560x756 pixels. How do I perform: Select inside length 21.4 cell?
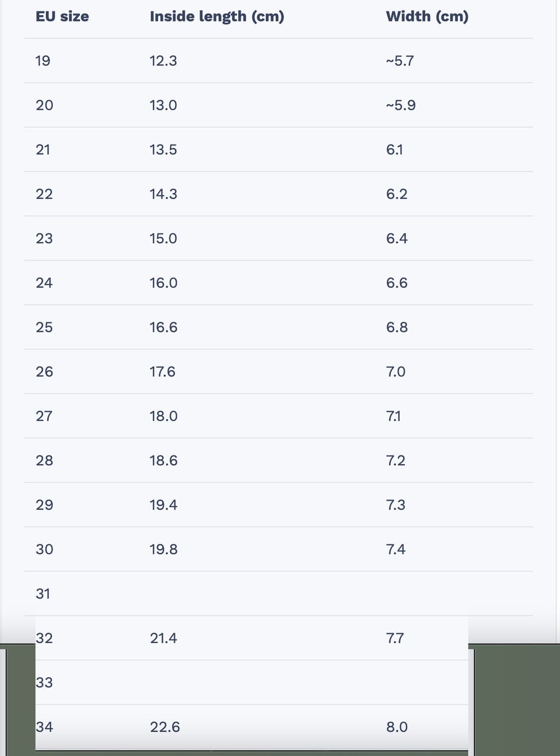163,638
